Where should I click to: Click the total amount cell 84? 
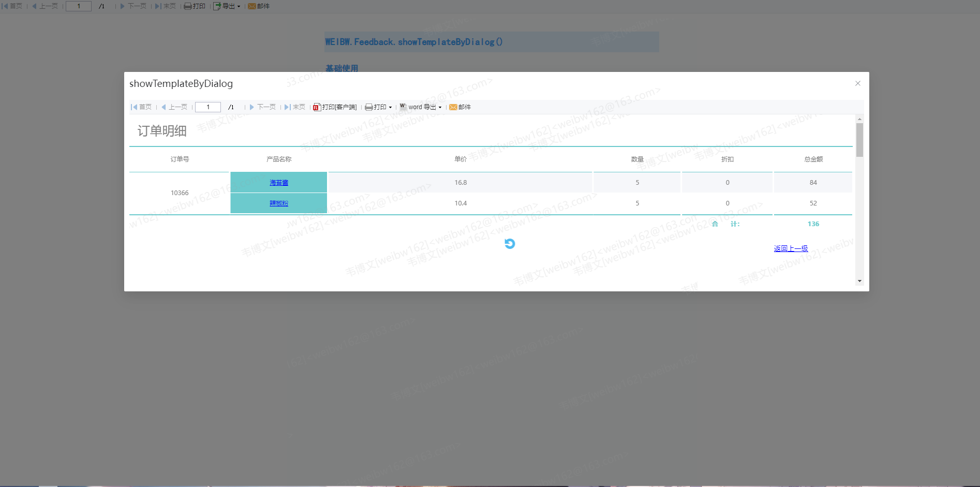(x=813, y=183)
